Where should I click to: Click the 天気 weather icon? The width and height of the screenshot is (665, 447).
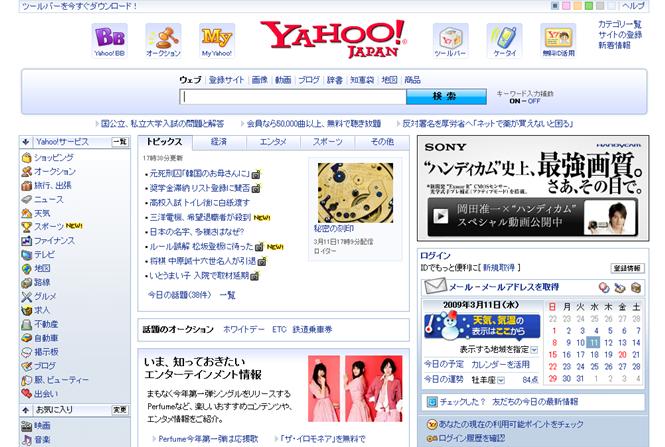coord(27,213)
